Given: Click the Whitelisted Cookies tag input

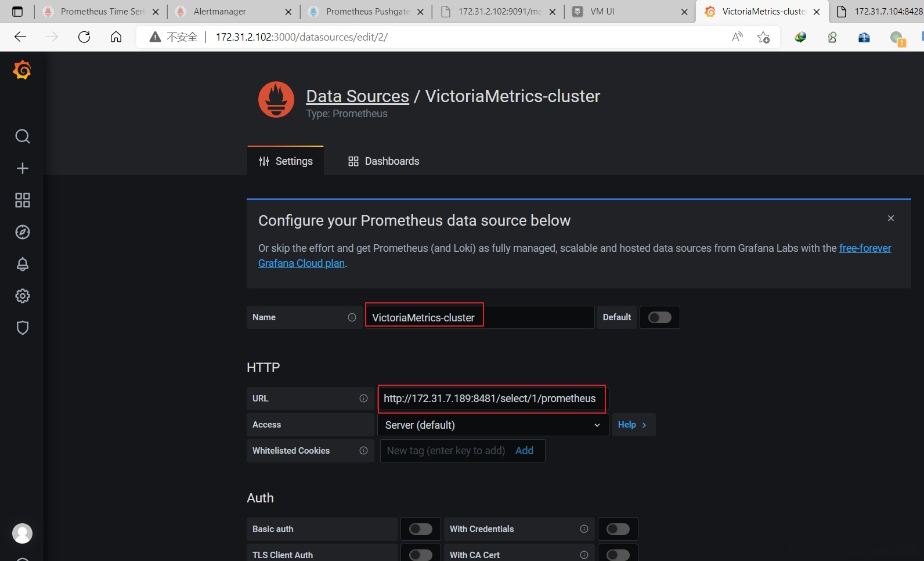Looking at the screenshot, I should [446, 451].
